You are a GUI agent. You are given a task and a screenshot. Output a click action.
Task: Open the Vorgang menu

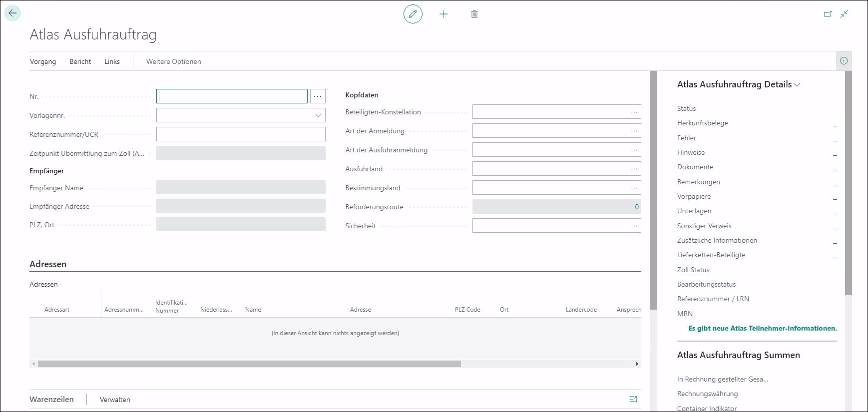click(43, 61)
